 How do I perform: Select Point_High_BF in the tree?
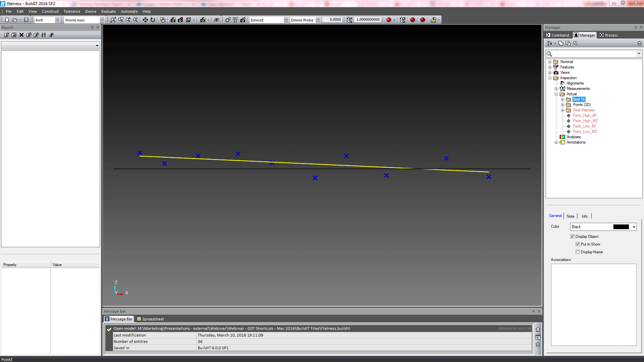[x=585, y=115]
